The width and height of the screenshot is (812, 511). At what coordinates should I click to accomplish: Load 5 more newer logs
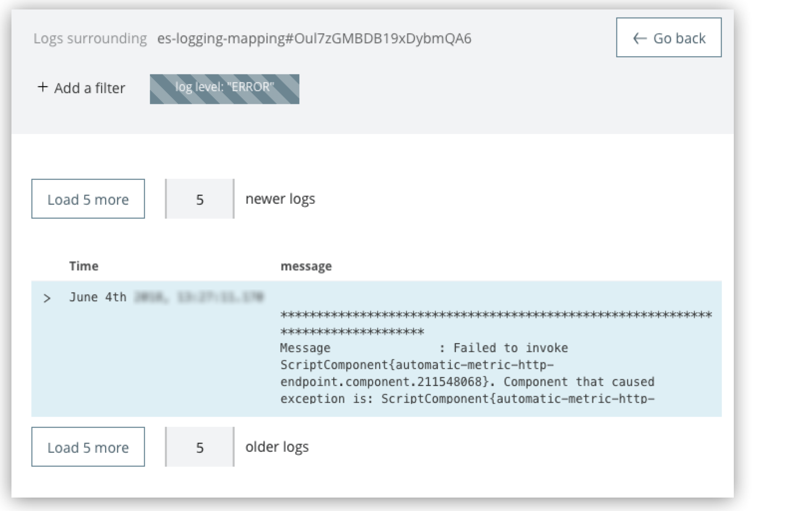coord(88,199)
